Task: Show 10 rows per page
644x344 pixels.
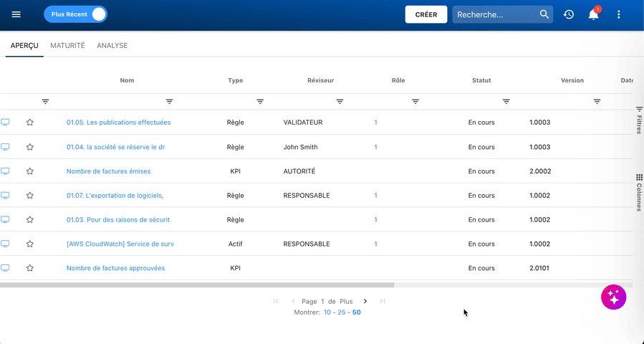Action: (327, 312)
